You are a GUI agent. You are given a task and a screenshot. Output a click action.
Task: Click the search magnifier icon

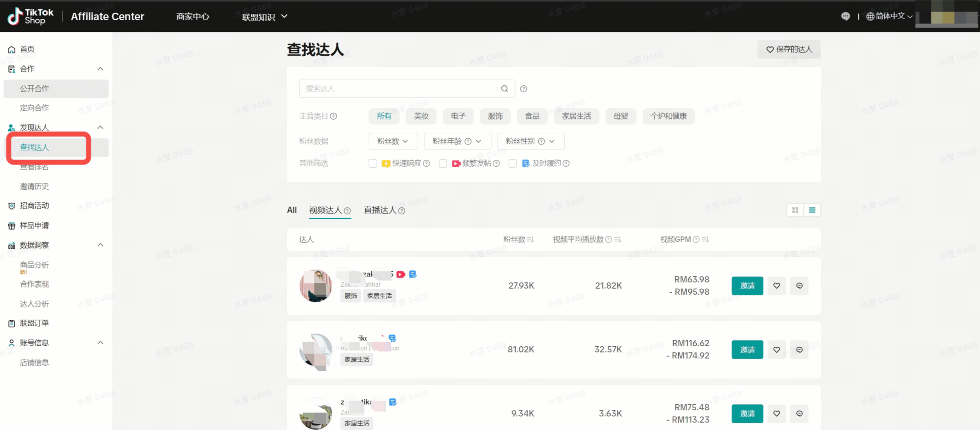(504, 89)
